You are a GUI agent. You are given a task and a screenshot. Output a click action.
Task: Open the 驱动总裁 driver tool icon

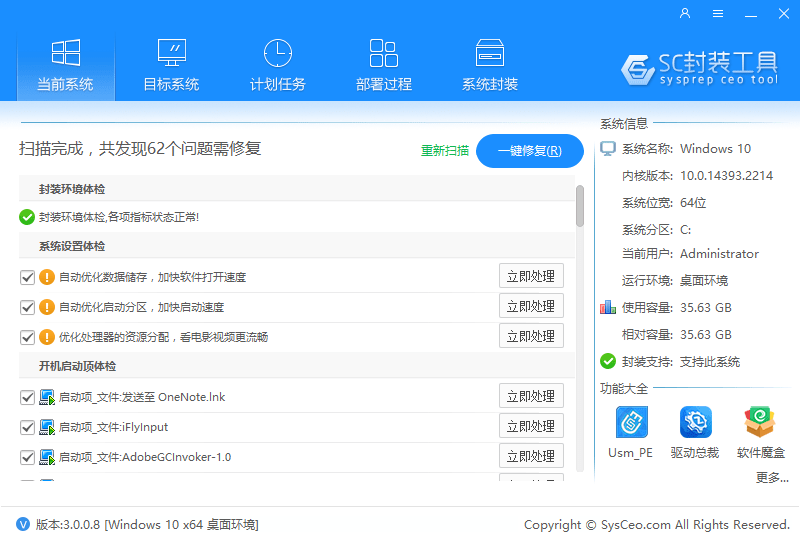click(x=695, y=423)
